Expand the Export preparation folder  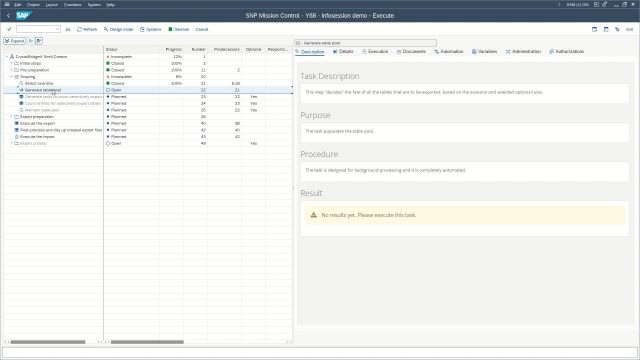[x=11, y=117]
